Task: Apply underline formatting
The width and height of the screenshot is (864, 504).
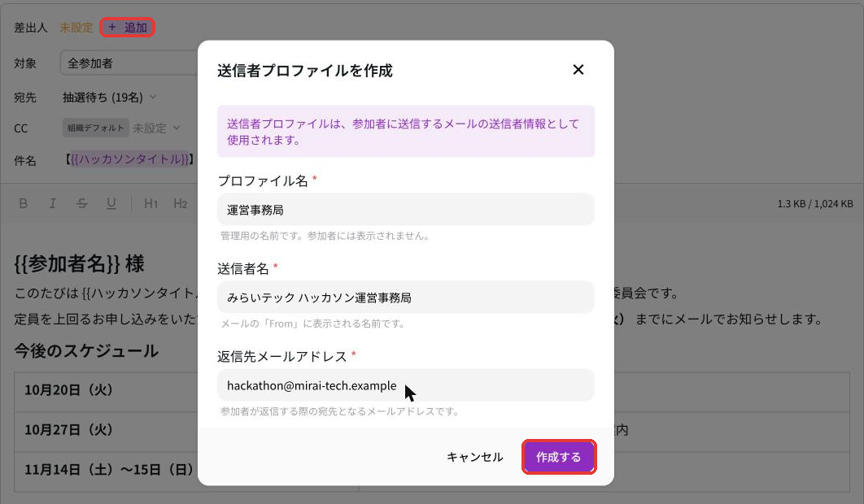Action: pyautogui.click(x=111, y=204)
